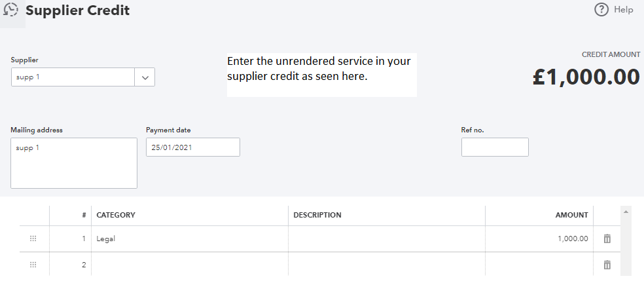Viewport: 644px width, 287px height.
Task: Click the recent transactions clock icon
Action: [x=11, y=10]
